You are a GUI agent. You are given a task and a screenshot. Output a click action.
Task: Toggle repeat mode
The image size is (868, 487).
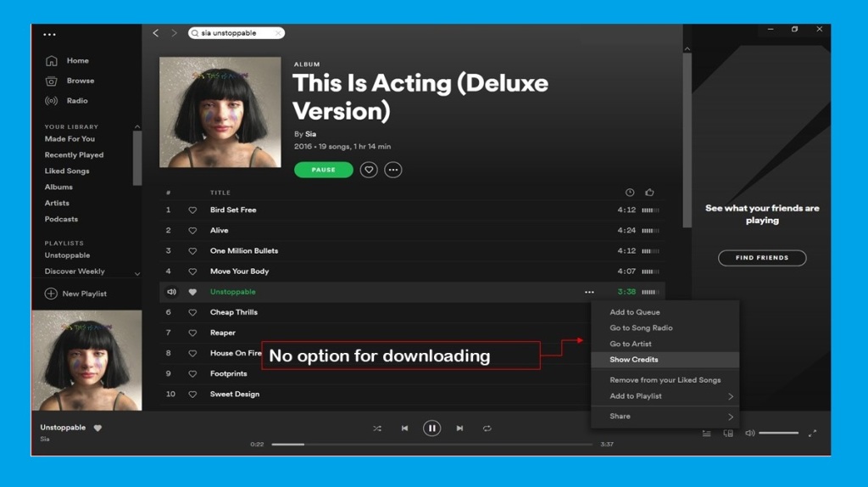click(487, 428)
